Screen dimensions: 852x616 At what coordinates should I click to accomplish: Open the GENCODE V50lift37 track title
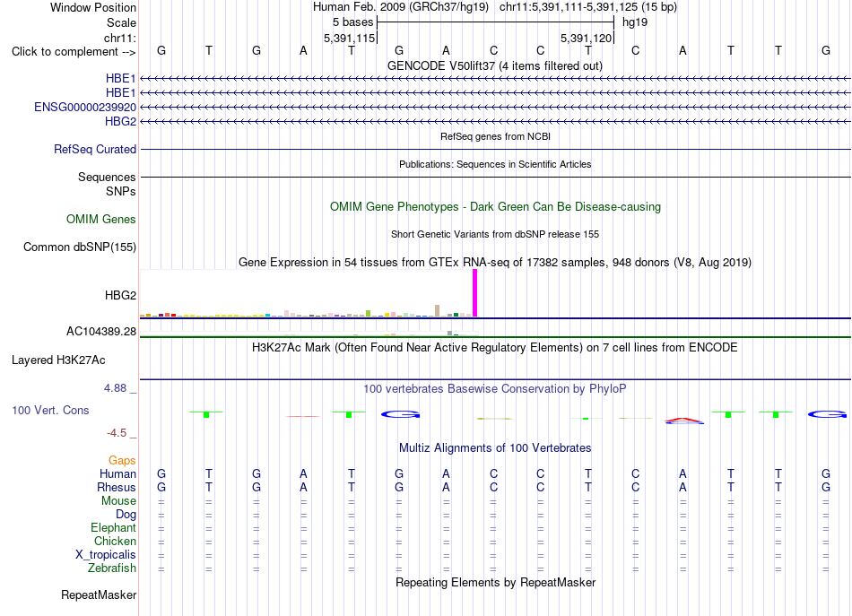pos(494,65)
